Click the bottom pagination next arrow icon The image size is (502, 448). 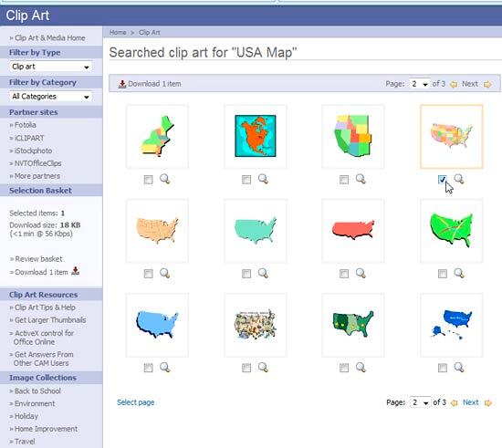(488, 403)
